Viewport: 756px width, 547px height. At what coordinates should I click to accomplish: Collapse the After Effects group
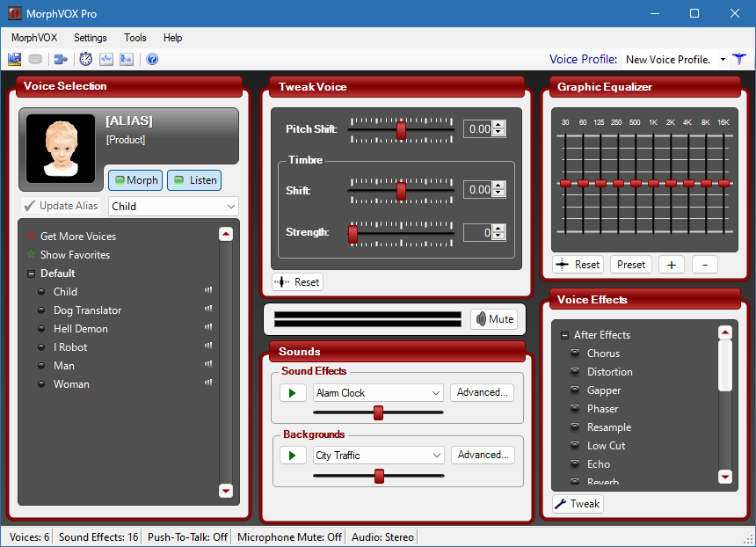click(x=564, y=335)
